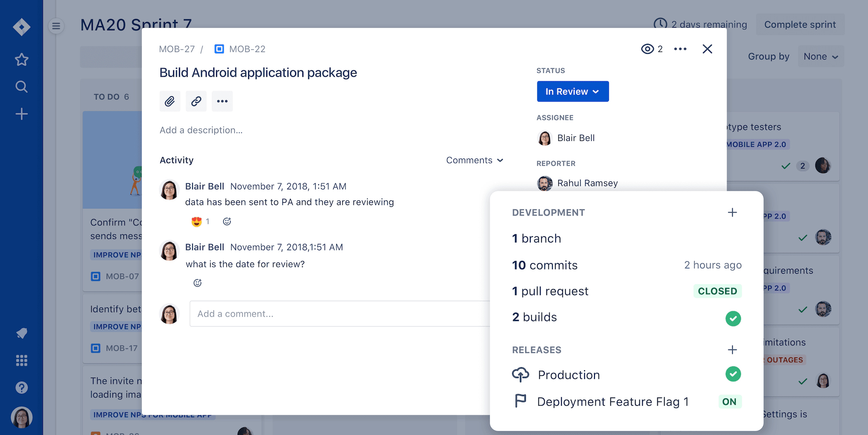The image size is (868, 435).
Task: Close the issue dialog
Action: click(x=708, y=49)
